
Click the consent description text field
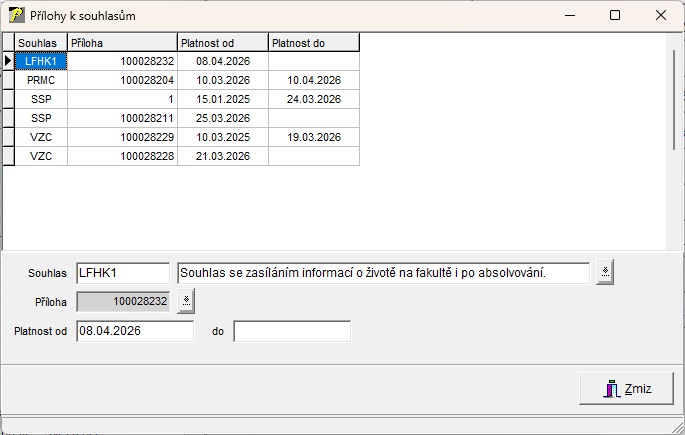[x=382, y=273]
